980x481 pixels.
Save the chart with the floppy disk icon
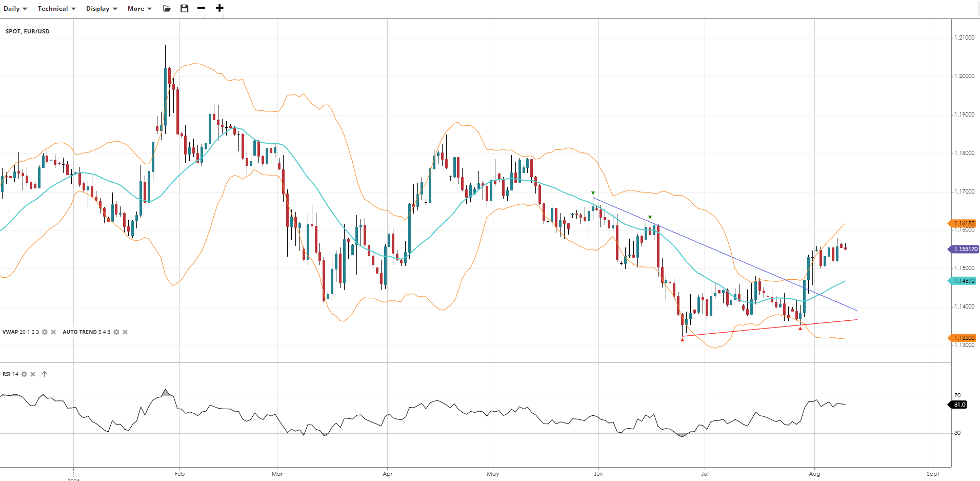click(185, 8)
